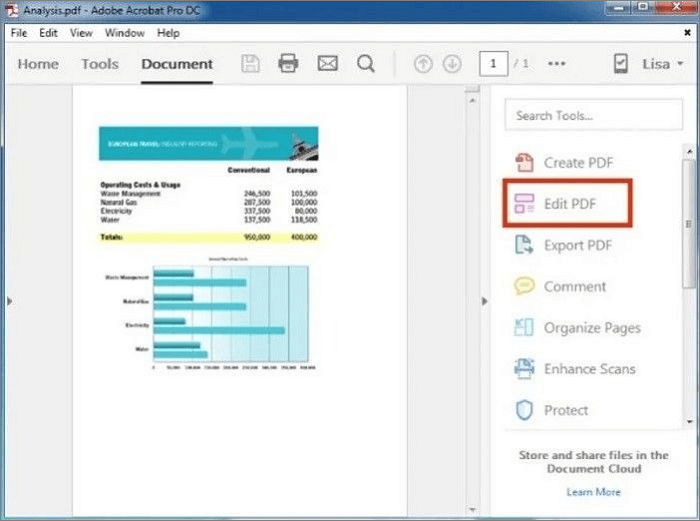Image resolution: width=700 pixels, height=521 pixels.
Task: Select the Organize Pages tool label
Action: (592, 328)
